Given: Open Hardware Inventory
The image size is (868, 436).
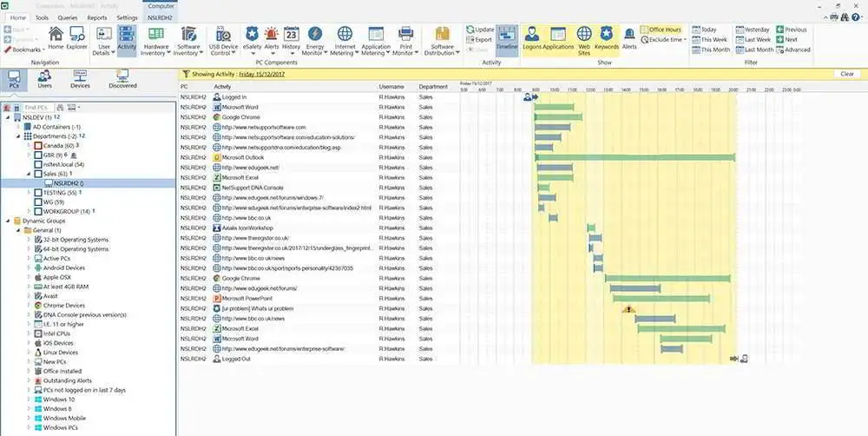Looking at the screenshot, I should (x=155, y=41).
